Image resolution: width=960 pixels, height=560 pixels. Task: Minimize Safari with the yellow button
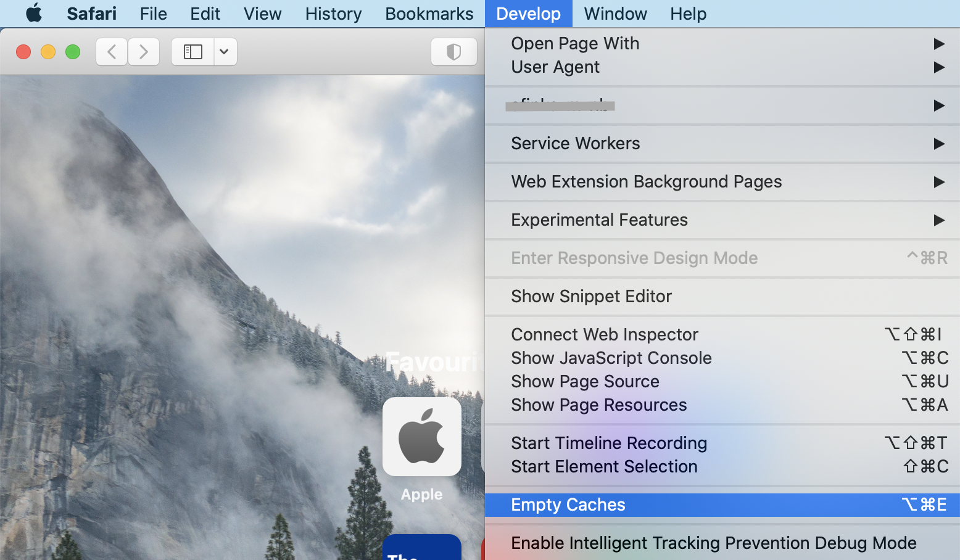[x=48, y=52]
